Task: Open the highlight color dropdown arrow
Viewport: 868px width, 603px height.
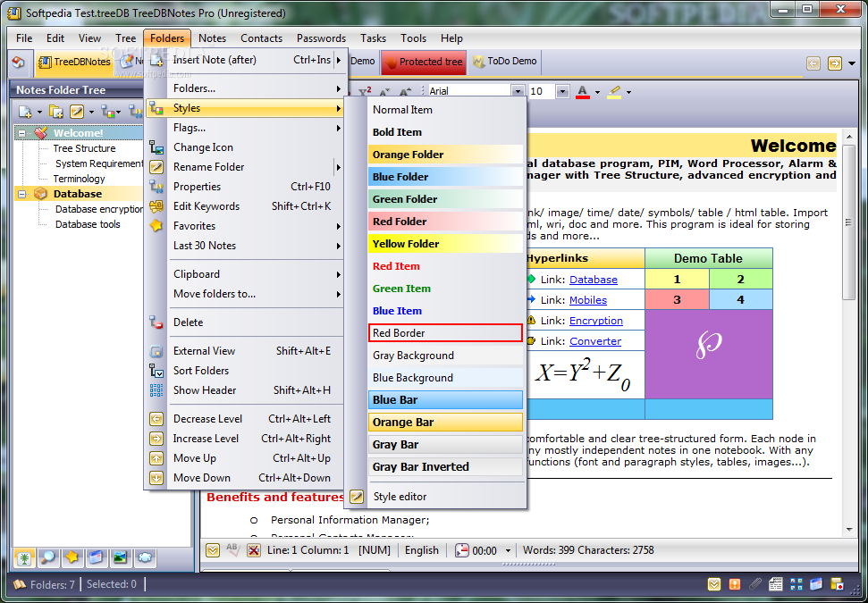Action: tap(628, 92)
